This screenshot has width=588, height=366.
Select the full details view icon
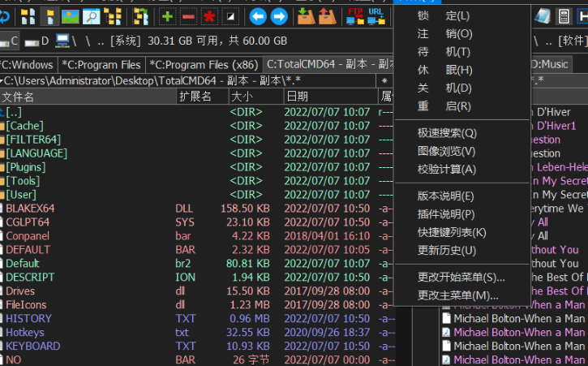49,16
